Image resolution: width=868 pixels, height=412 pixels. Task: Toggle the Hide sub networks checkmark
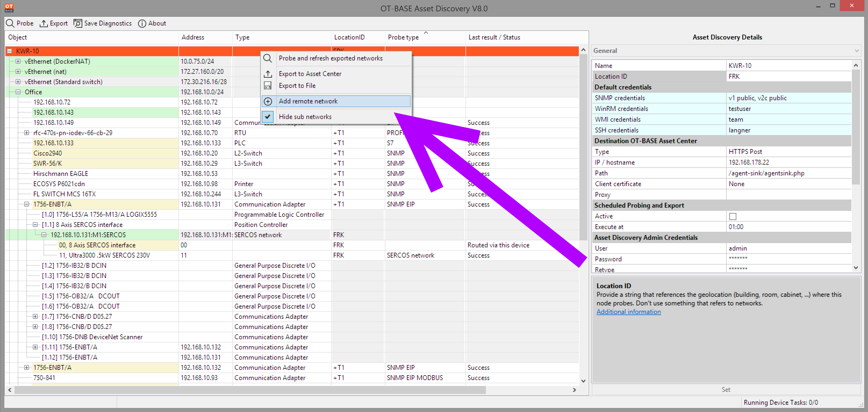[x=268, y=117]
